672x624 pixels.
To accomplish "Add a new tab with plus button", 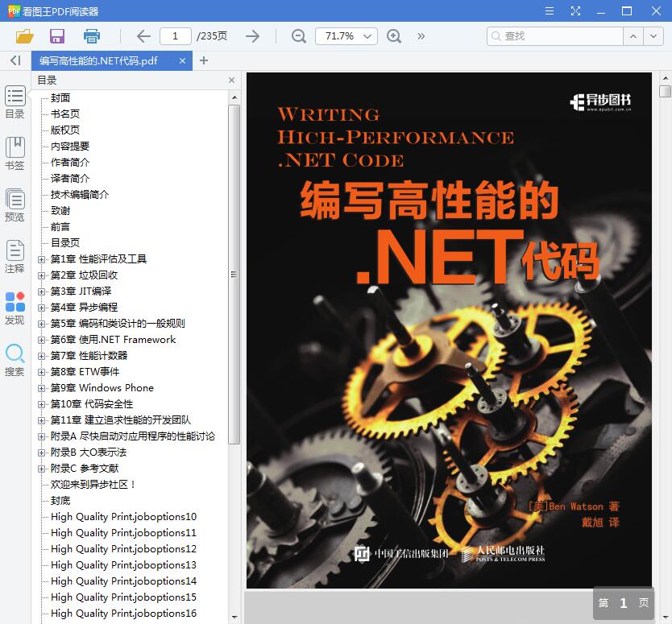I will click(x=204, y=60).
